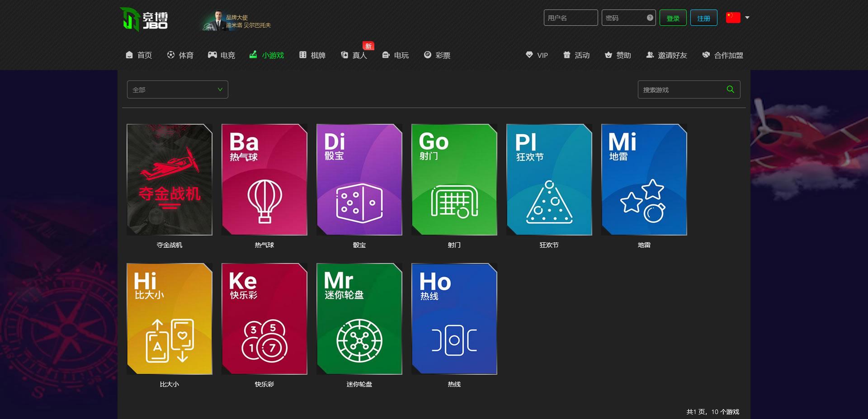Open the Hi 比大小 hi-lo game card
This screenshot has height=419, width=868.
tap(170, 319)
